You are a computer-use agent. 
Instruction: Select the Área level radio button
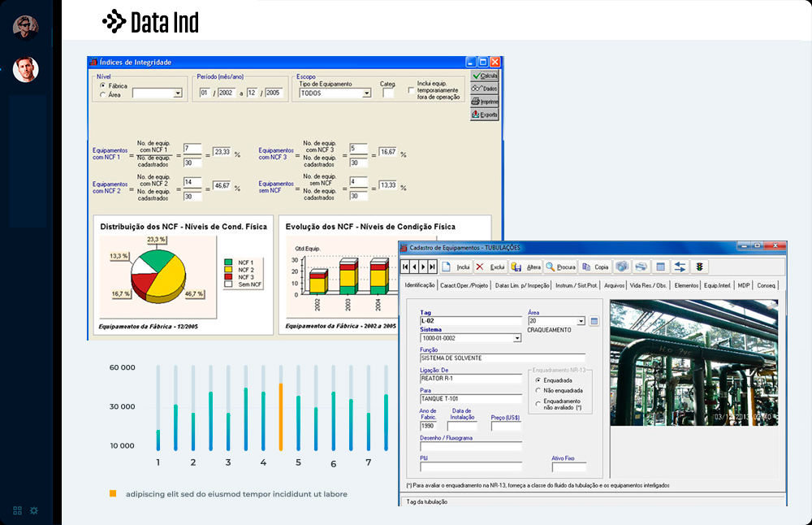(102, 94)
